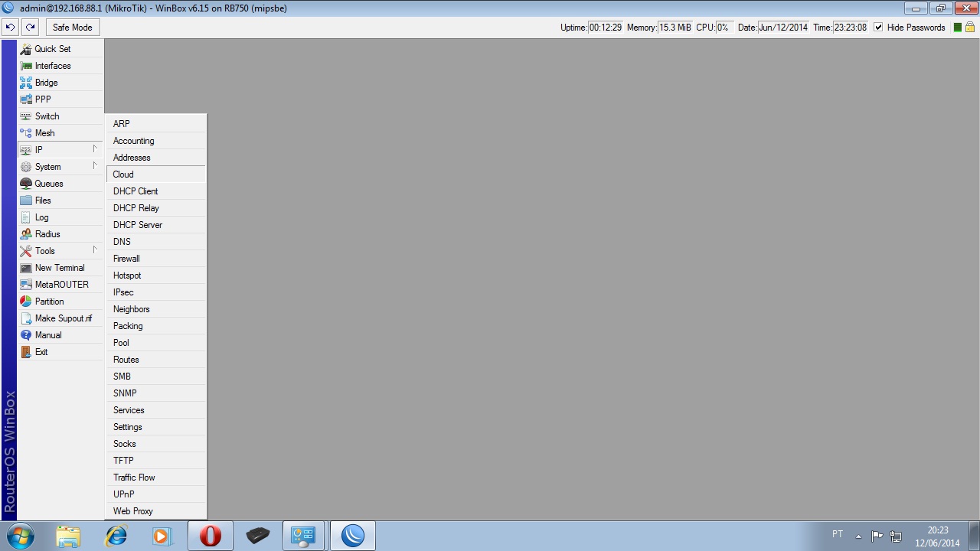This screenshot has height=551, width=980.
Task: Select Firewall from the IP submenu
Action: point(156,259)
